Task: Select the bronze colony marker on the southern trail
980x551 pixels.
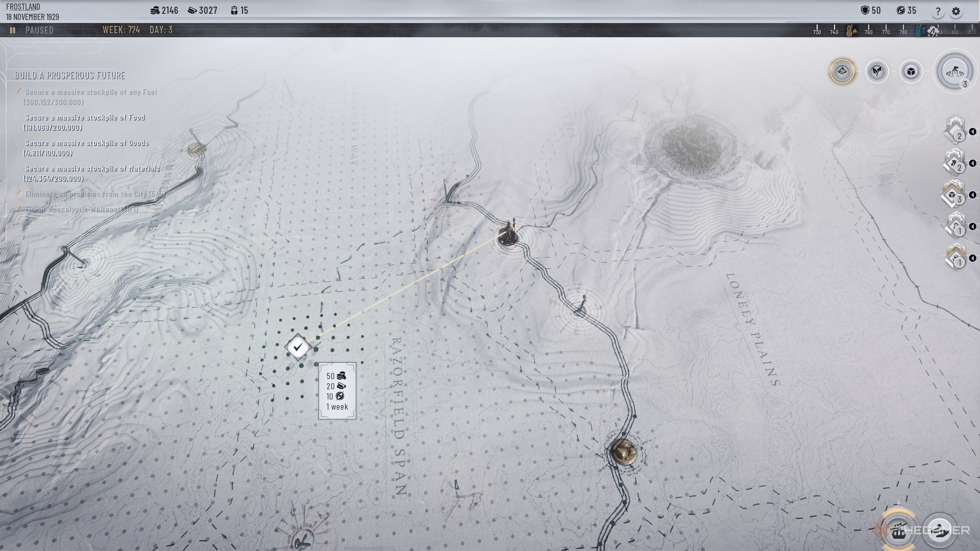Action: pyautogui.click(x=623, y=451)
